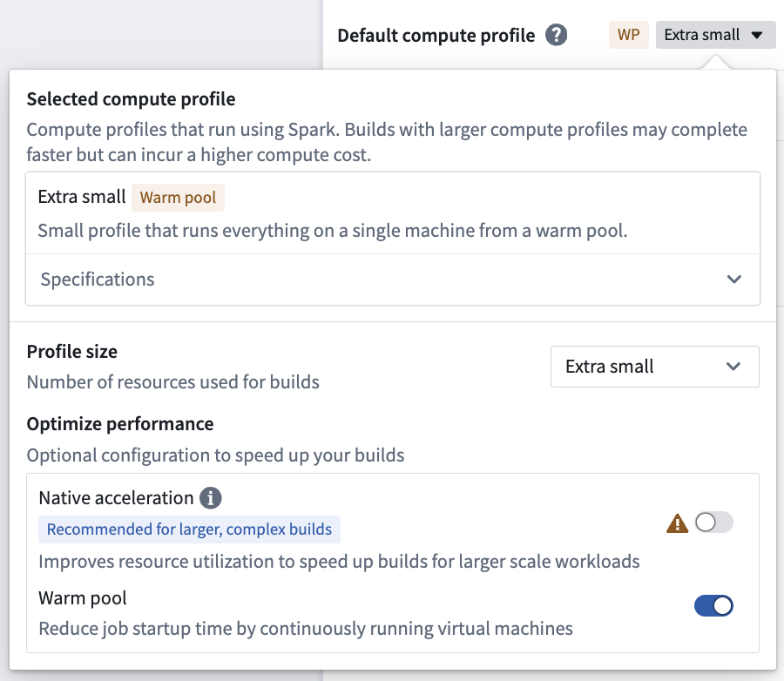Click the Recommended for larger, complex builds badge
Viewport: 784px width, 681px height.
pyautogui.click(x=189, y=529)
